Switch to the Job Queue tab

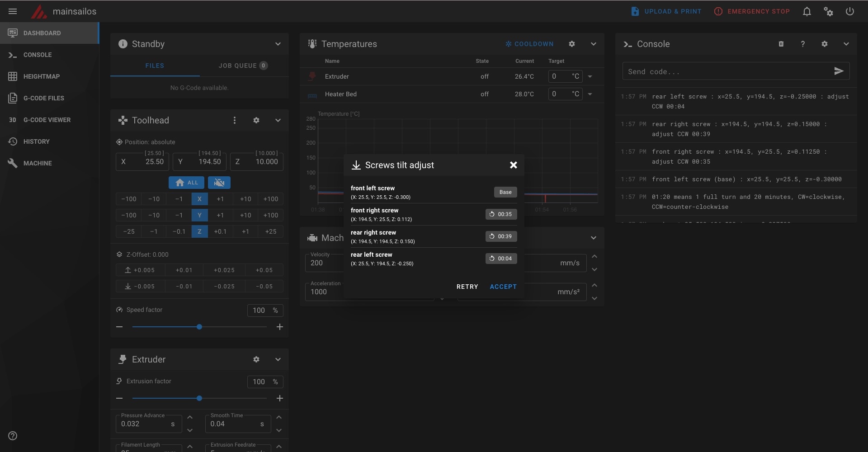pyautogui.click(x=243, y=66)
